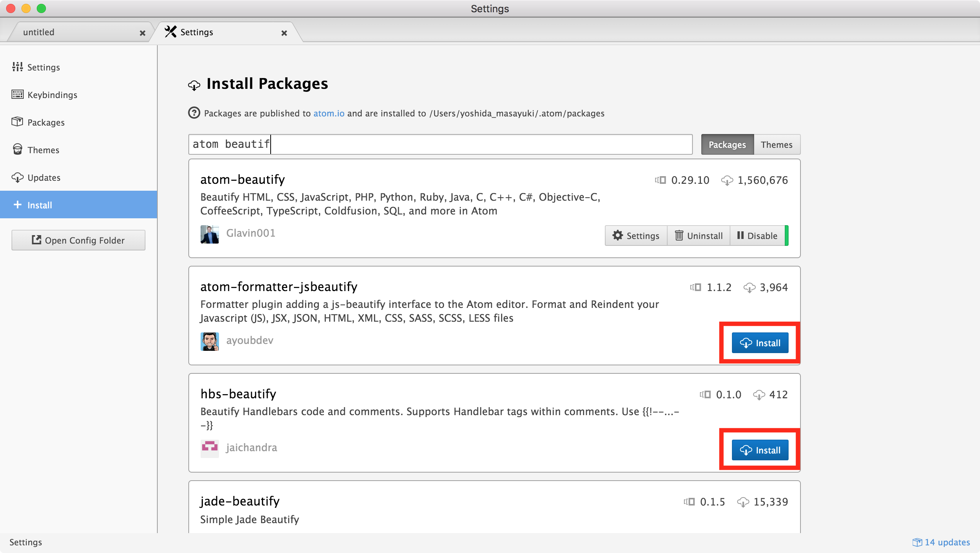The height and width of the screenshot is (553, 980).
Task: Select the Install sidebar section
Action: coord(78,205)
